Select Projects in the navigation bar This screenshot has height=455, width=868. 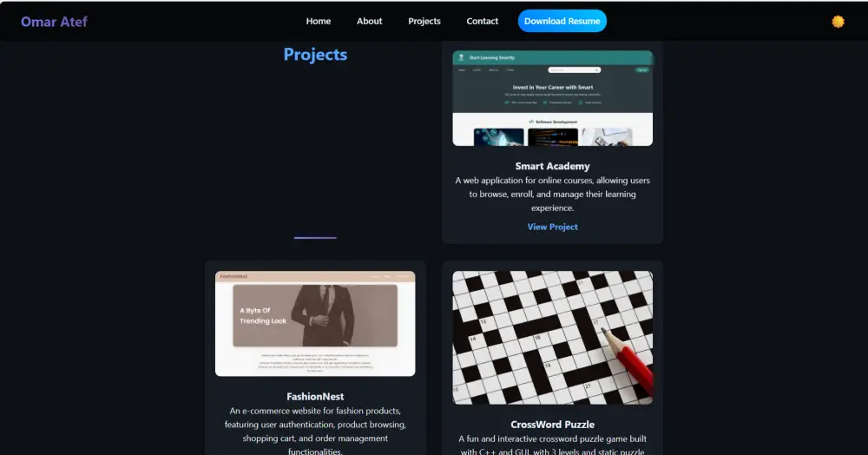pos(424,21)
